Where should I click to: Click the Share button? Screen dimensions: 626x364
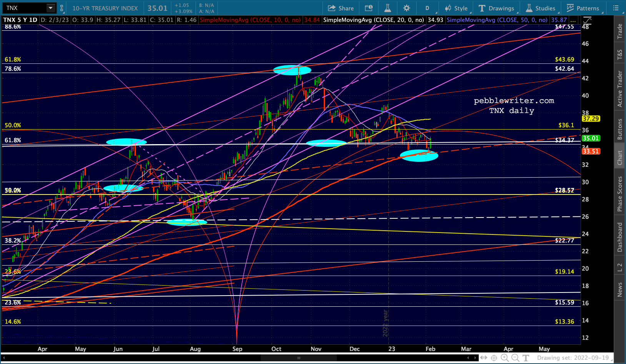pos(341,8)
